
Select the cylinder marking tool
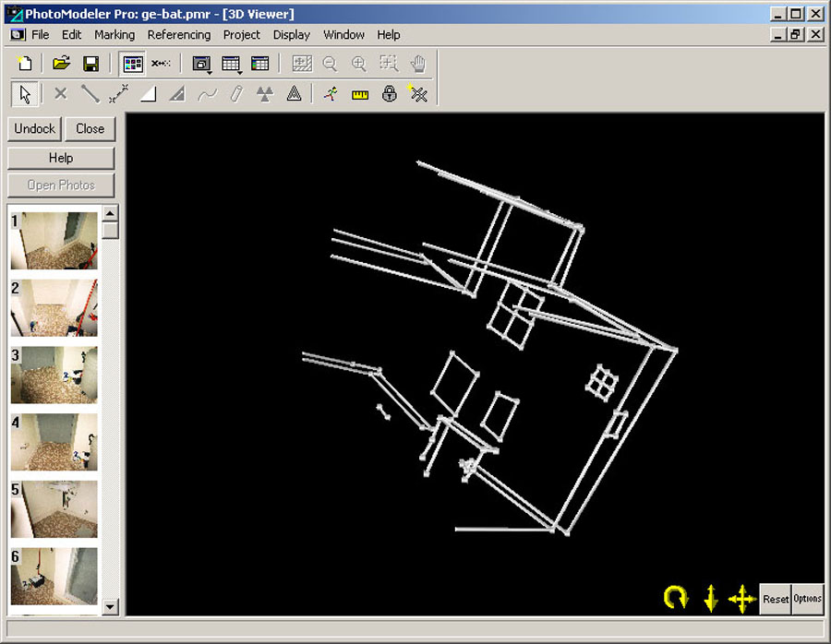point(236,94)
